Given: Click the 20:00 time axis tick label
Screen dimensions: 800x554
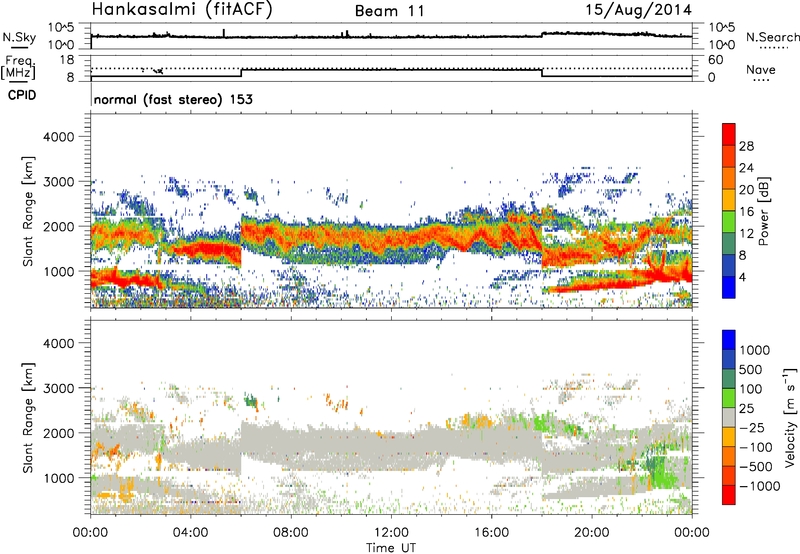Looking at the screenshot, I should (592, 533).
